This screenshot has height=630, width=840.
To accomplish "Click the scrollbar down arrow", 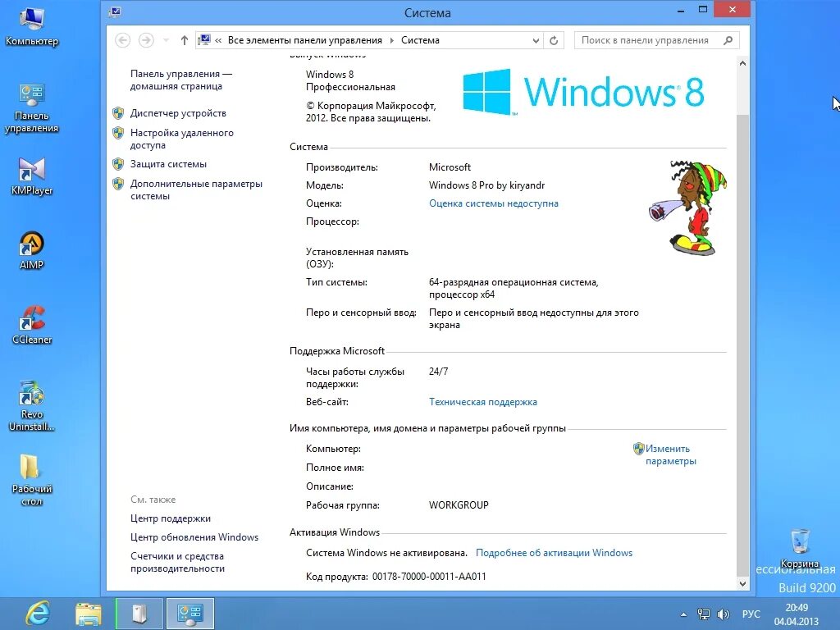I will 742,584.
